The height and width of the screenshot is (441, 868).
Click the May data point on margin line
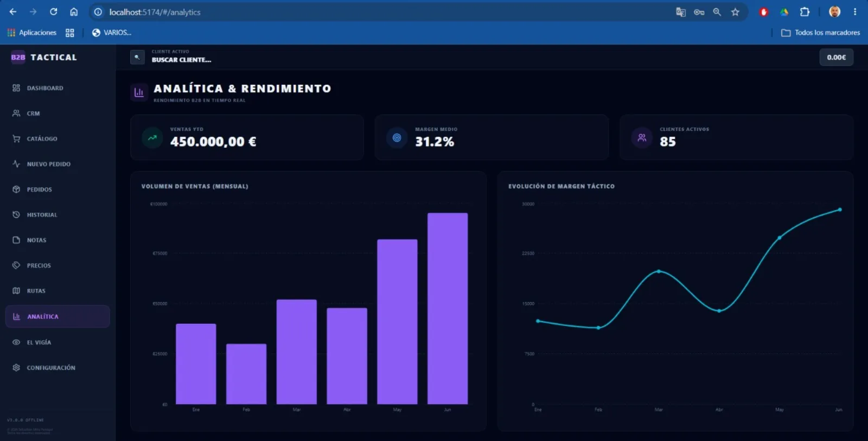[x=780, y=237]
